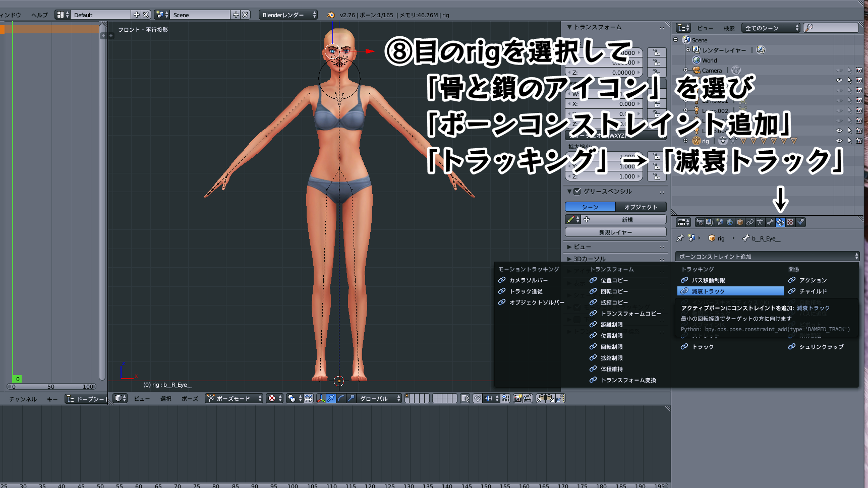Open the Armature data properties tab

(760, 222)
